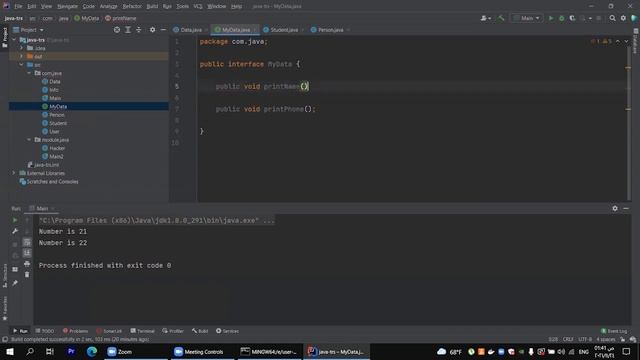Select MyData in the project tree
Image resolution: width=640 pixels, height=360 pixels.
58,107
